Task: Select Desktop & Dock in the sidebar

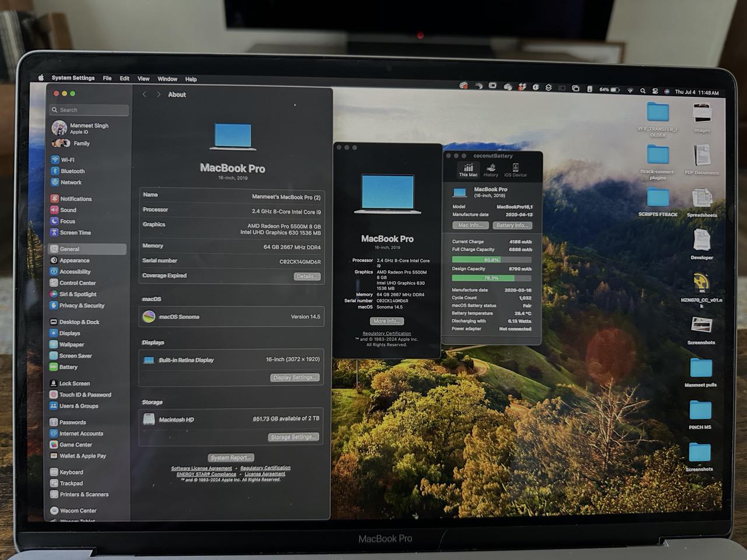Action: click(75, 322)
